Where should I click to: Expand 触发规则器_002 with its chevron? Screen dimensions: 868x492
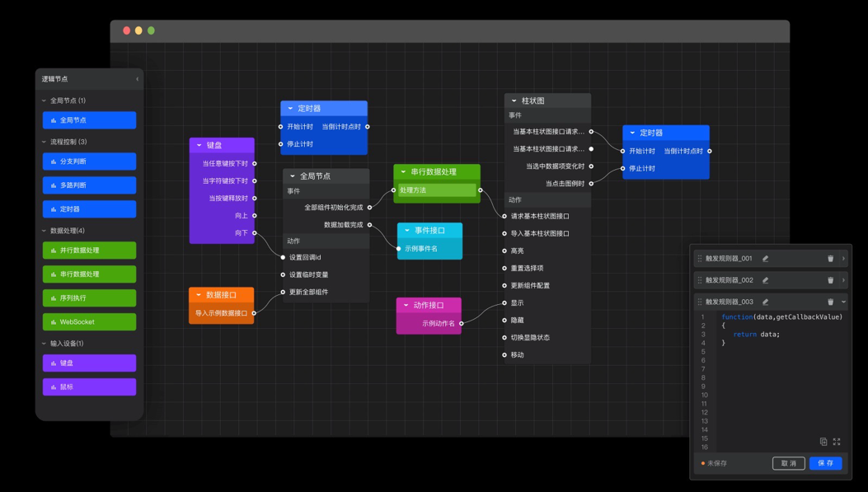[843, 280]
